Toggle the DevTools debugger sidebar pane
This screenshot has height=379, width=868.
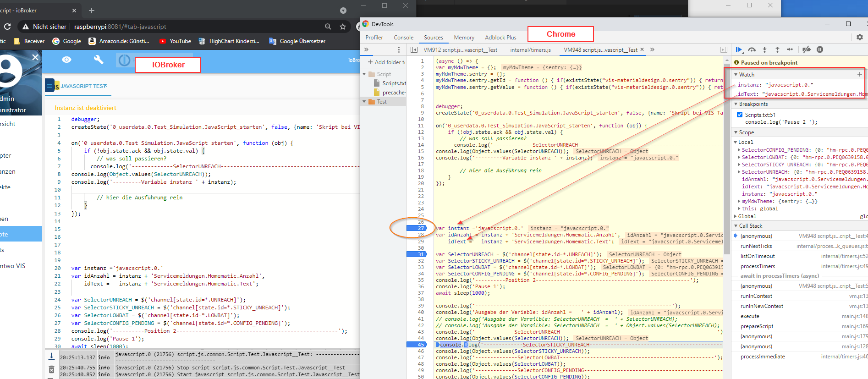pos(724,49)
